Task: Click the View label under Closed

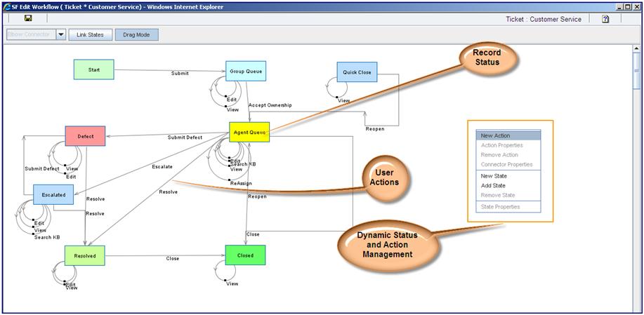Action: click(232, 283)
